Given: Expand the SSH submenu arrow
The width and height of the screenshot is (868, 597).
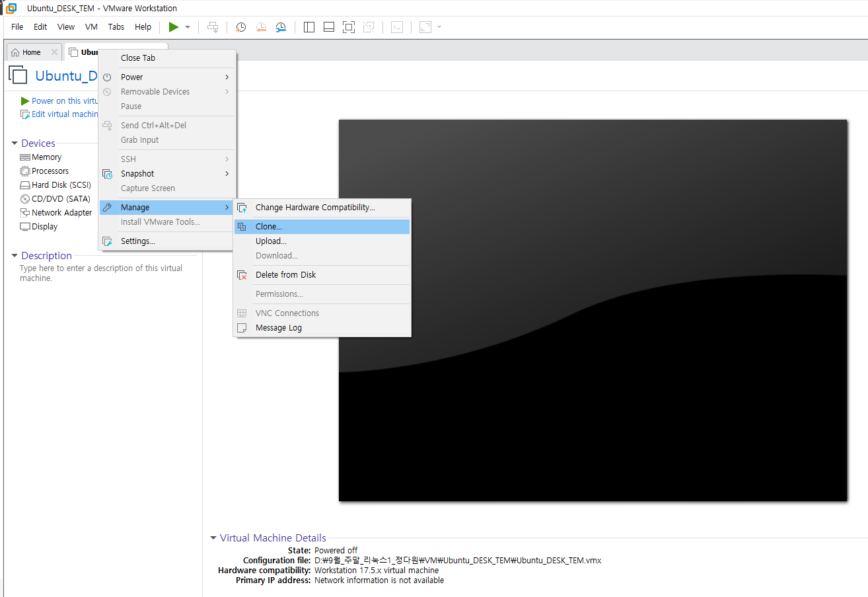Looking at the screenshot, I should [227, 159].
